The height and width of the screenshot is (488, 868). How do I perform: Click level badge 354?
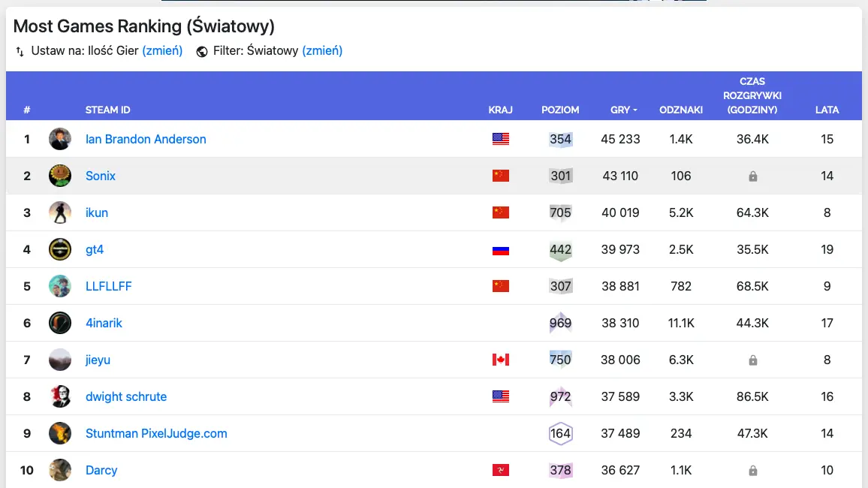click(560, 139)
